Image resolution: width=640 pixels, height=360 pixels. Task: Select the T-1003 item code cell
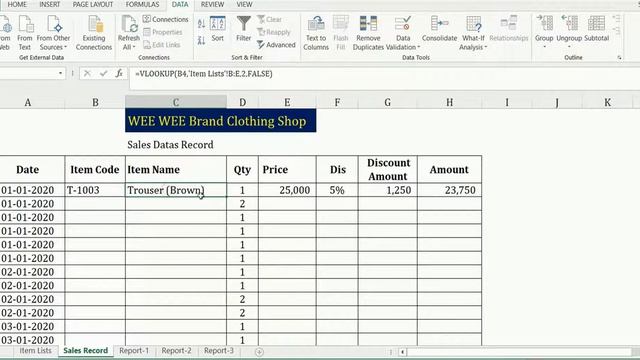tap(95, 190)
